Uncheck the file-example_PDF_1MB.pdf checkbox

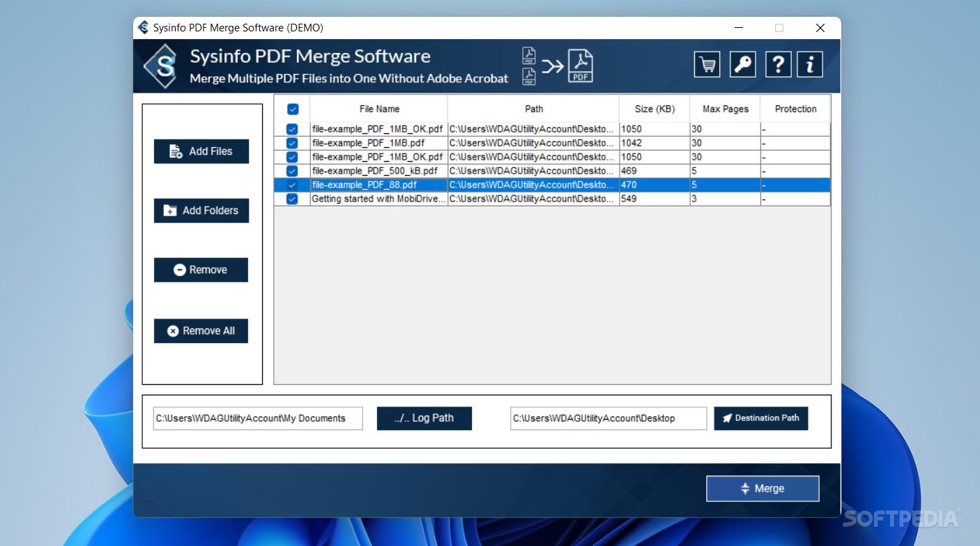[x=292, y=143]
